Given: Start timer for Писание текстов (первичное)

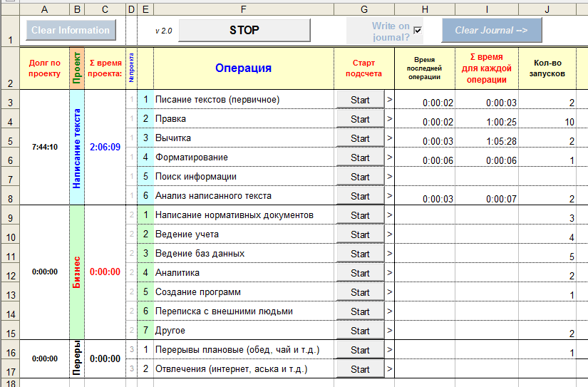Looking at the screenshot, I should point(360,100).
